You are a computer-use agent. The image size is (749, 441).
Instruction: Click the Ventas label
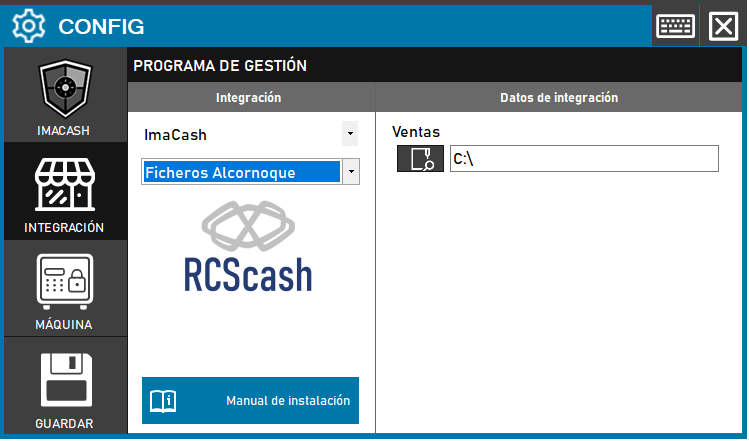click(416, 131)
